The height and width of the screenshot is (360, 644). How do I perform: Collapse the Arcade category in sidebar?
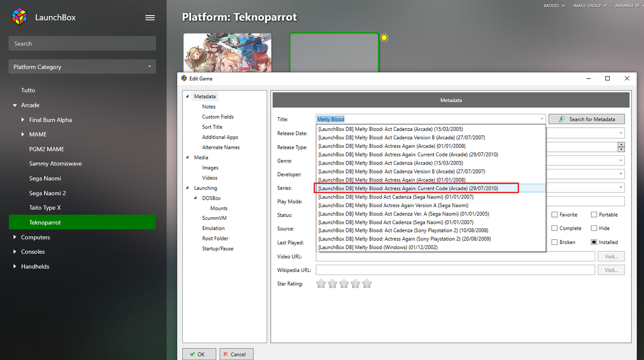coord(15,106)
